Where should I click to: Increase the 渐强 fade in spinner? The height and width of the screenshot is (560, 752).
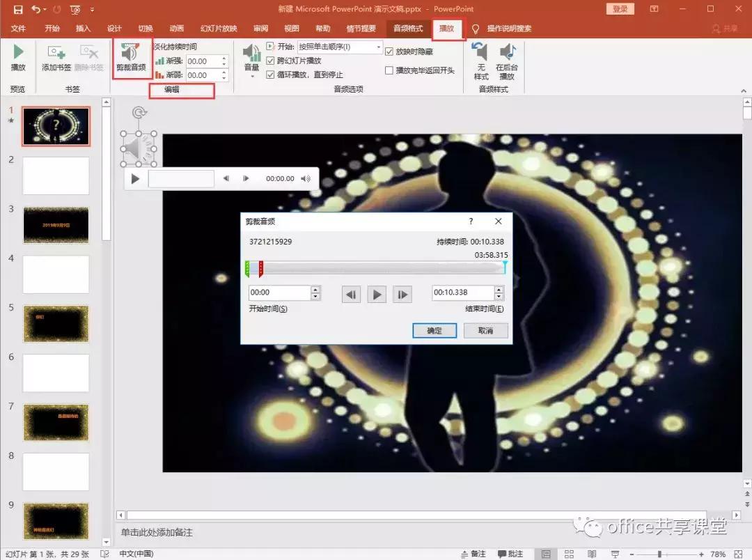224,59
